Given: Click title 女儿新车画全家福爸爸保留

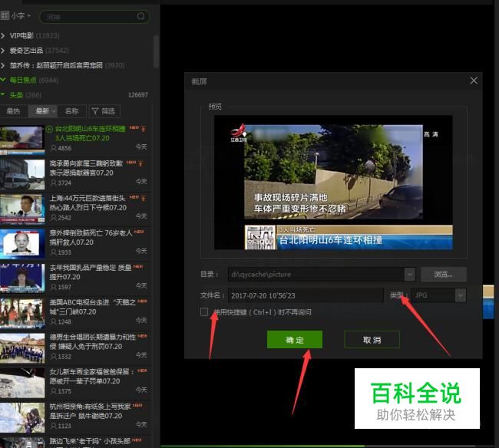Looking at the screenshot, I should click(91, 376).
